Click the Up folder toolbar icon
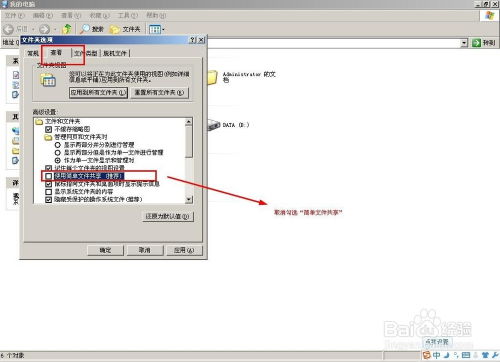The height and width of the screenshot is (362, 500). pos(67,29)
